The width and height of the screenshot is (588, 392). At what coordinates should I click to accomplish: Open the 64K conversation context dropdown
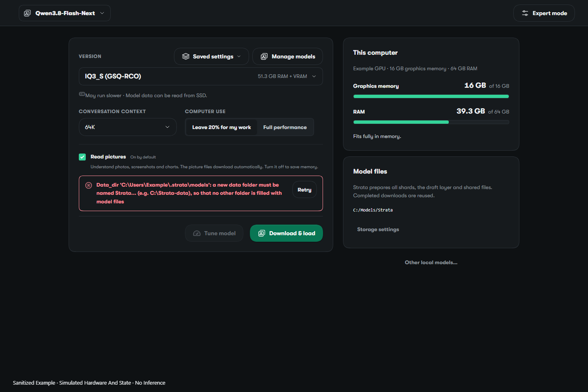(x=127, y=127)
